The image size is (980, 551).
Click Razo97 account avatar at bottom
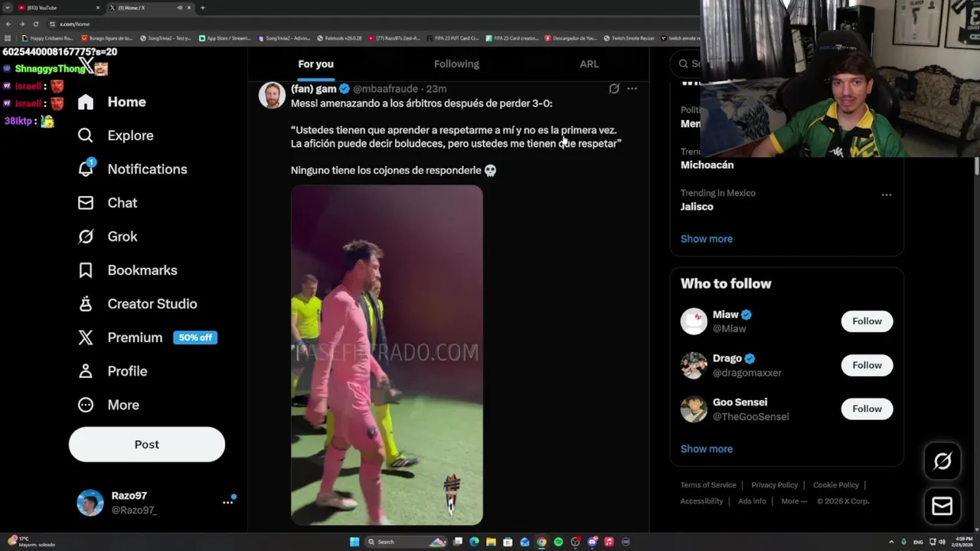[x=90, y=503]
